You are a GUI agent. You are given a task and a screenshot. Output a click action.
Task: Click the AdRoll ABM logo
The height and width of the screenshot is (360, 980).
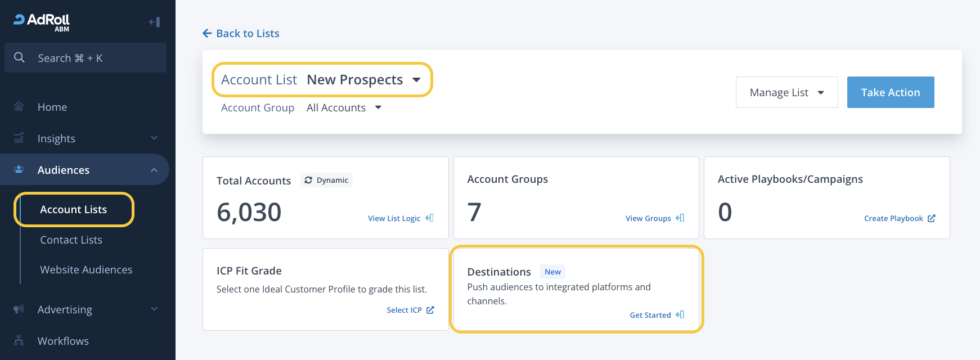42,22
